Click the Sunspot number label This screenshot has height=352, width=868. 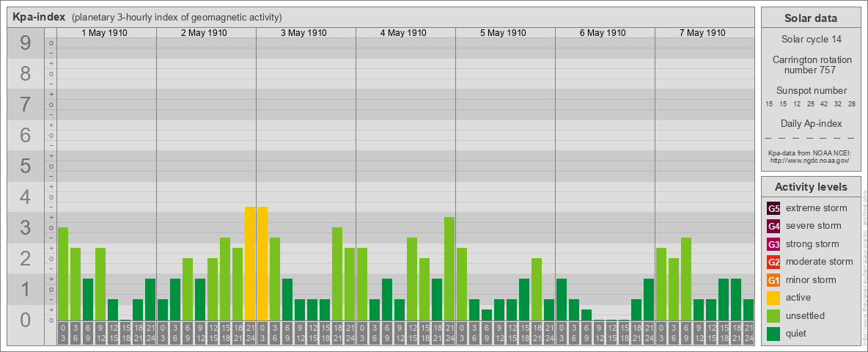click(811, 91)
